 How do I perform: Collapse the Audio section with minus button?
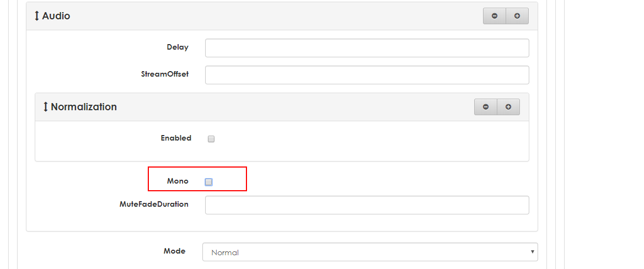pyautogui.click(x=495, y=16)
